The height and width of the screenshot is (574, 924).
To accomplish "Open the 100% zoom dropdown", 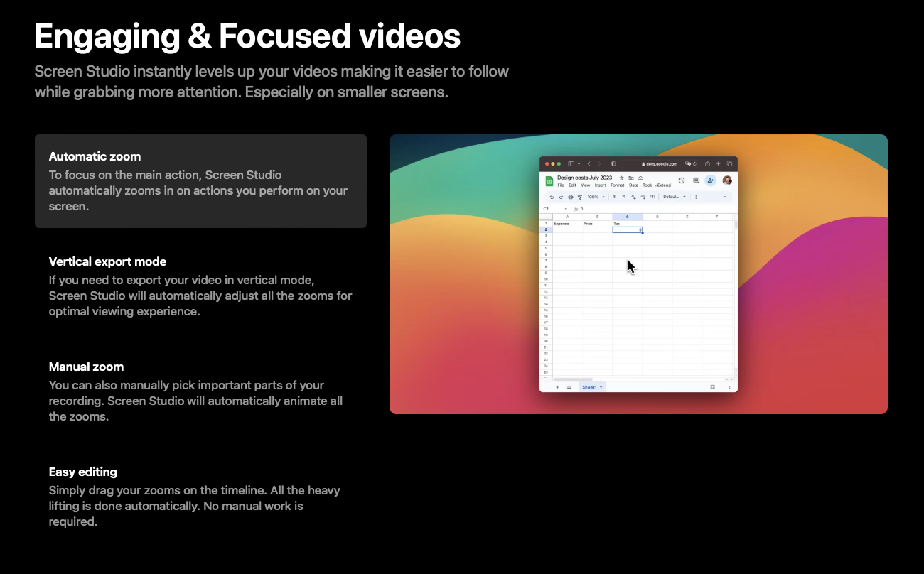I will click(x=596, y=197).
